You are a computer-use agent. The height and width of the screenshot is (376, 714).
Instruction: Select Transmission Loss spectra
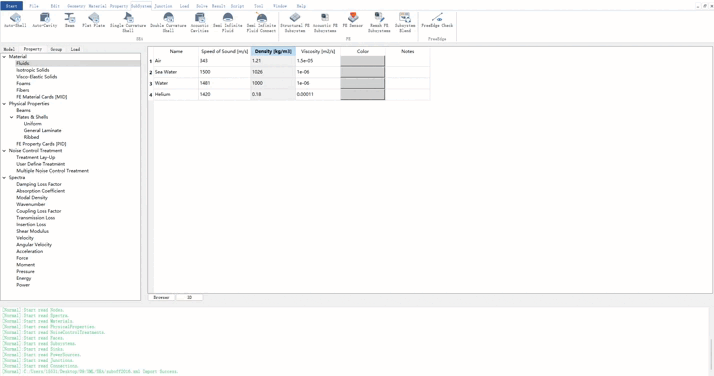[x=36, y=218]
